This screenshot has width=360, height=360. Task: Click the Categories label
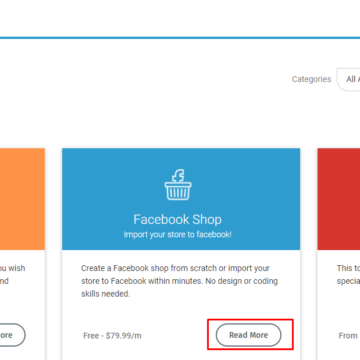311,79
